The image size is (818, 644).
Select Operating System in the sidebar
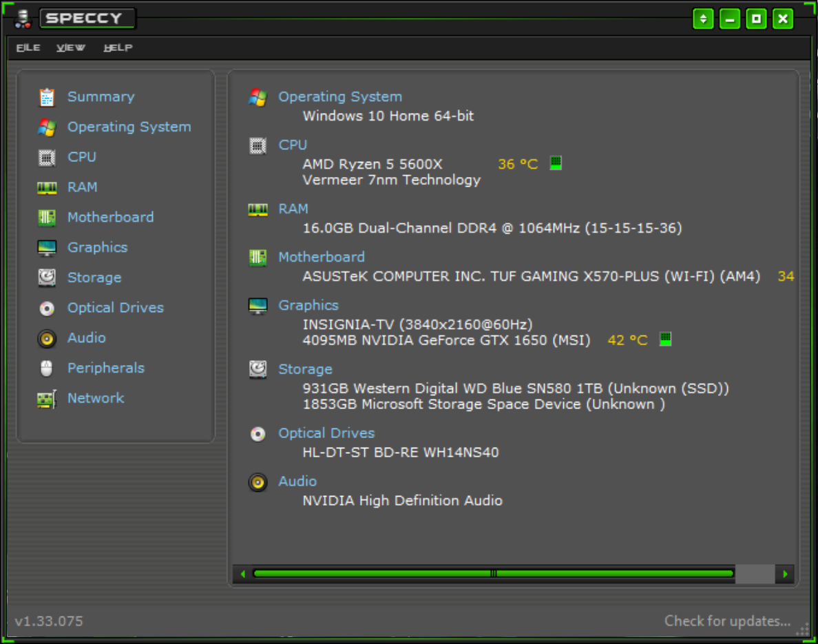[x=129, y=127]
